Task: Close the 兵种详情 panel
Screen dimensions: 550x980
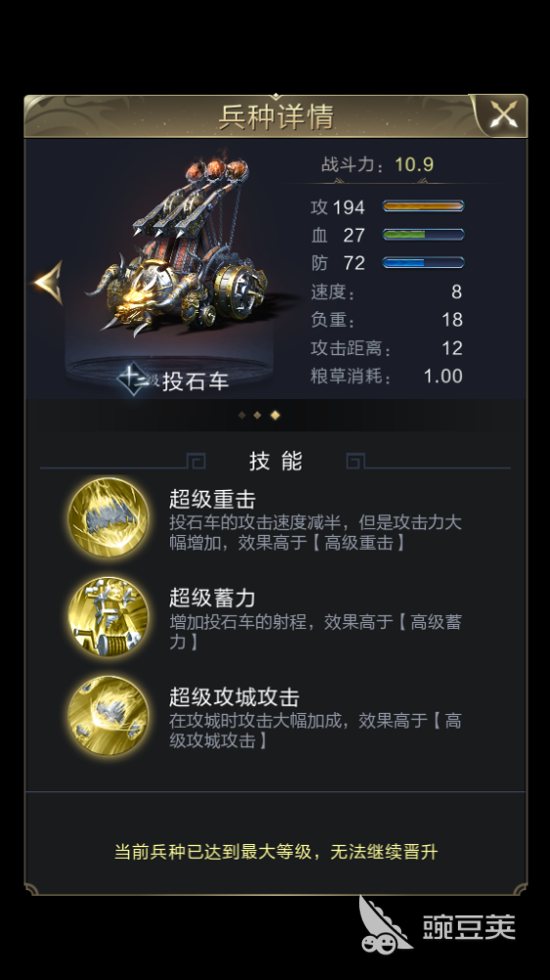Action: [503, 115]
